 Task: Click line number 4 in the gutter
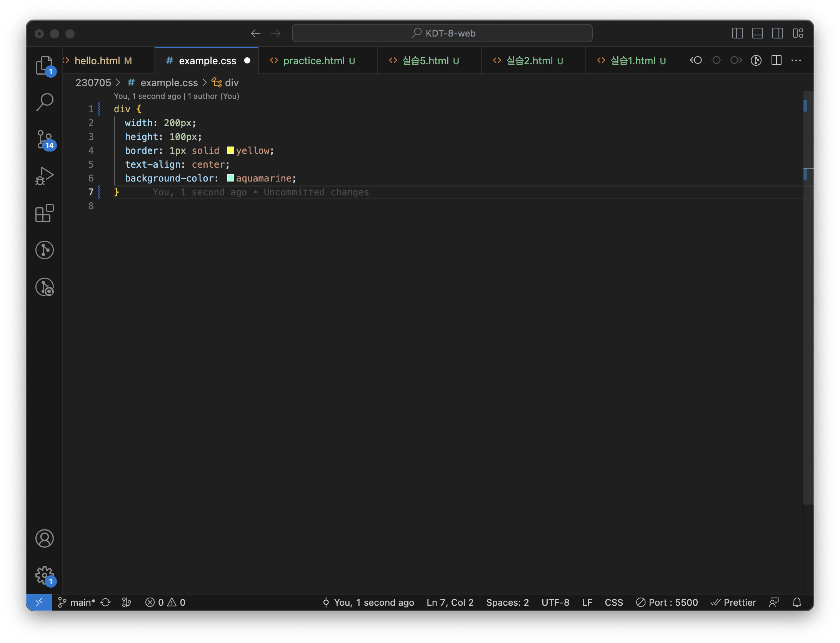pos(91,150)
